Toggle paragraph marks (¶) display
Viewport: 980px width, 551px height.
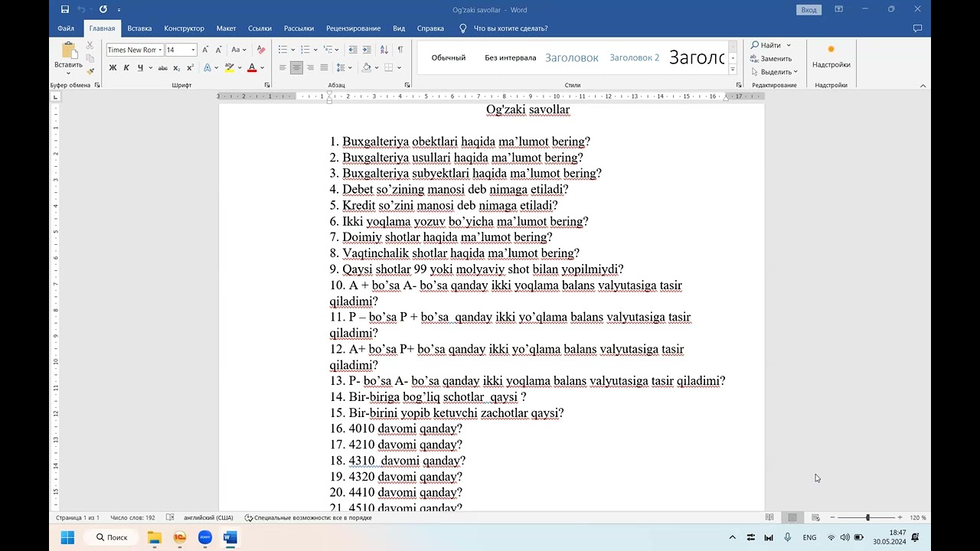pyautogui.click(x=400, y=50)
